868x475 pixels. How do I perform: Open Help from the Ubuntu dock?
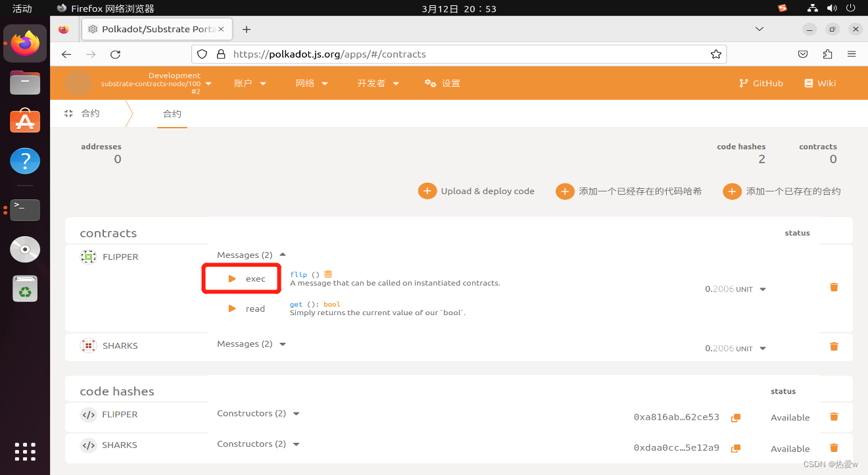pos(25,161)
